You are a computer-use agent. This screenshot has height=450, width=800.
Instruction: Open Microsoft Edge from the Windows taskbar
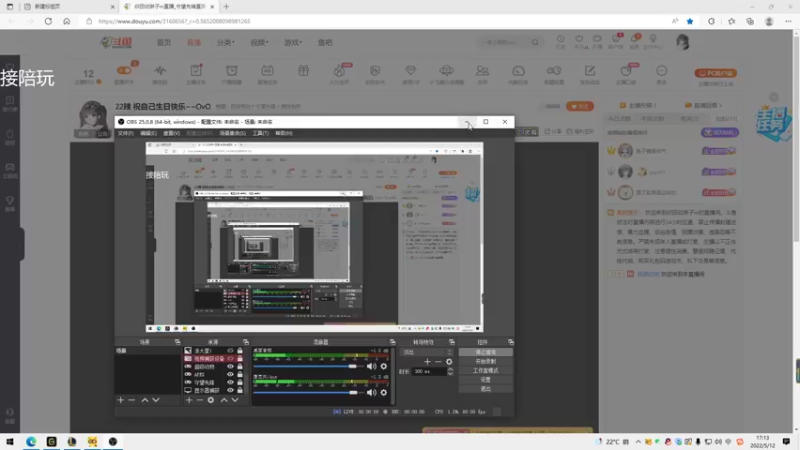coord(31,441)
